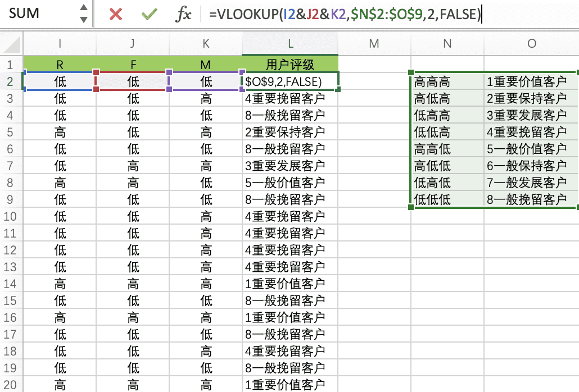Click cell J7 containing 高
Screen dimensions: 579x392
pos(133,166)
